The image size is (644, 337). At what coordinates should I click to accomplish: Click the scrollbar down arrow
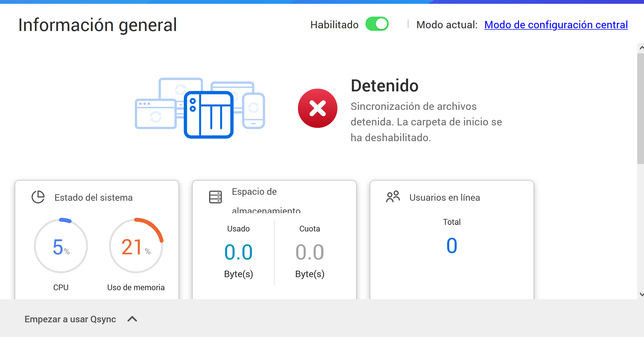tap(641, 294)
